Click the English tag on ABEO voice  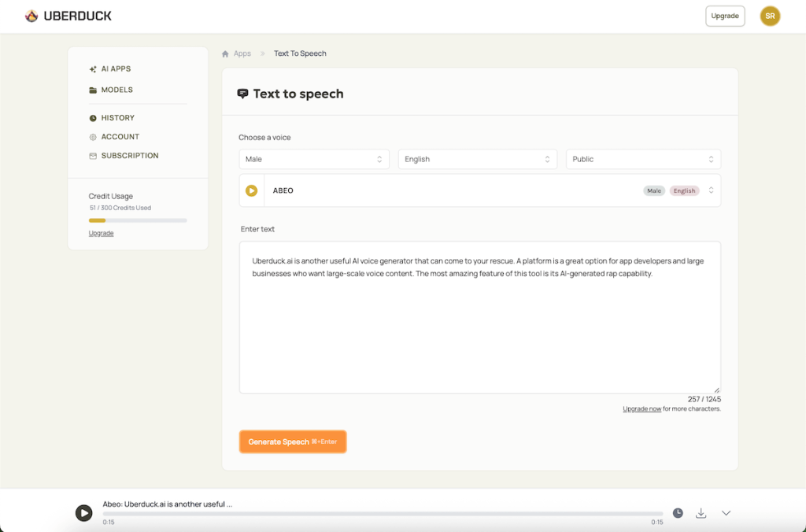(x=684, y=190)
